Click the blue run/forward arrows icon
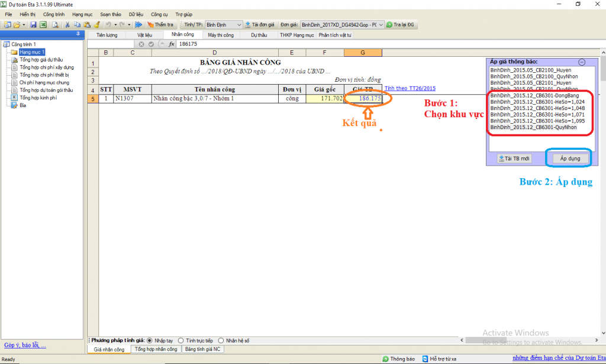Viewport: 606px width, 364px height. tap(138, 25)
